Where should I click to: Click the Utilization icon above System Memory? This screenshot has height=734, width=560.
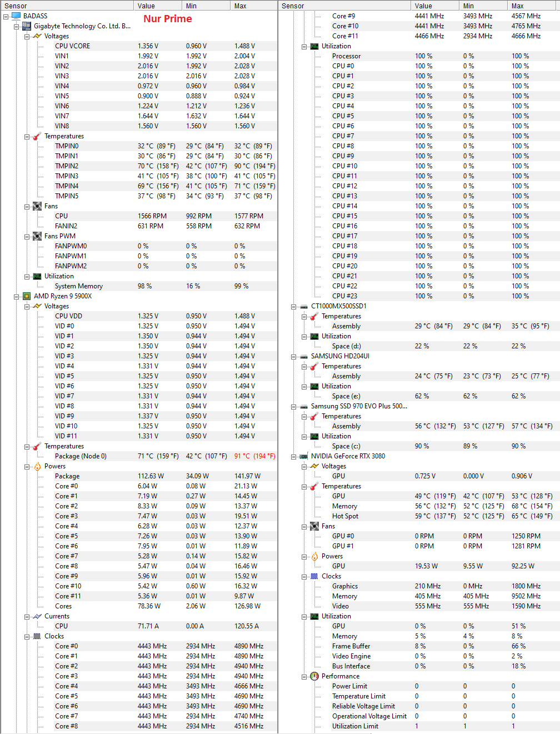point(37,276)
